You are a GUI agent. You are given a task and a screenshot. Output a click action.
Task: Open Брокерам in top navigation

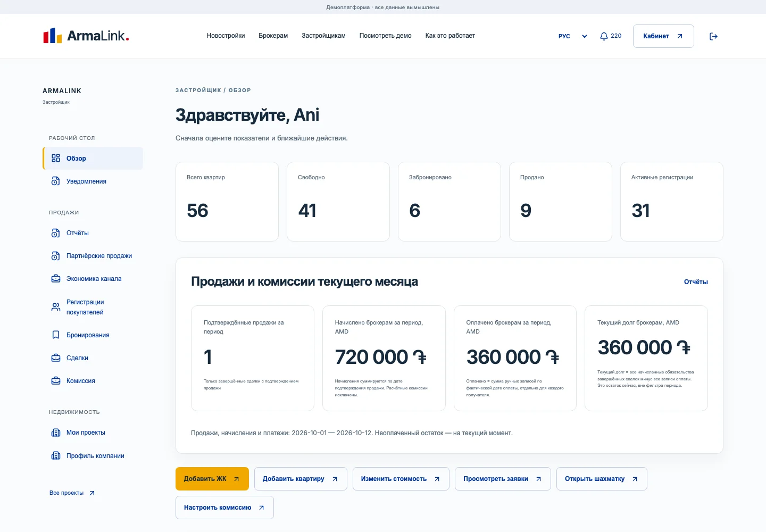coord(273,36)
